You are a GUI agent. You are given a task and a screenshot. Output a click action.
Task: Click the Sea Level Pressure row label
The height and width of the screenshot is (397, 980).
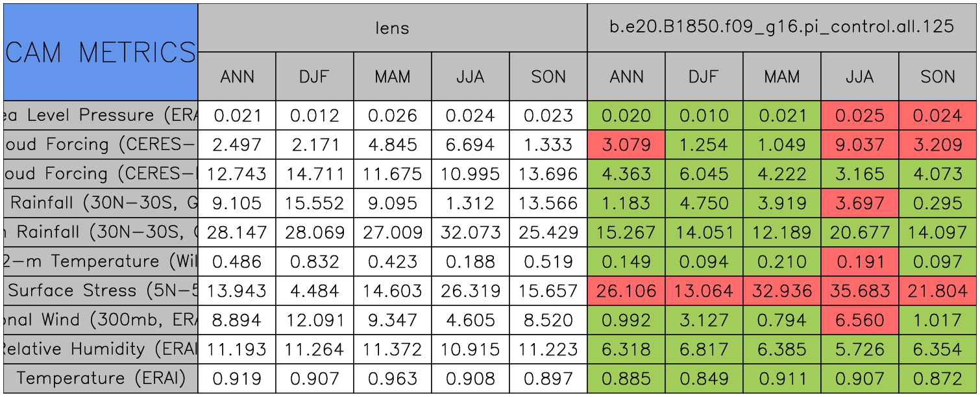[100, 116]
